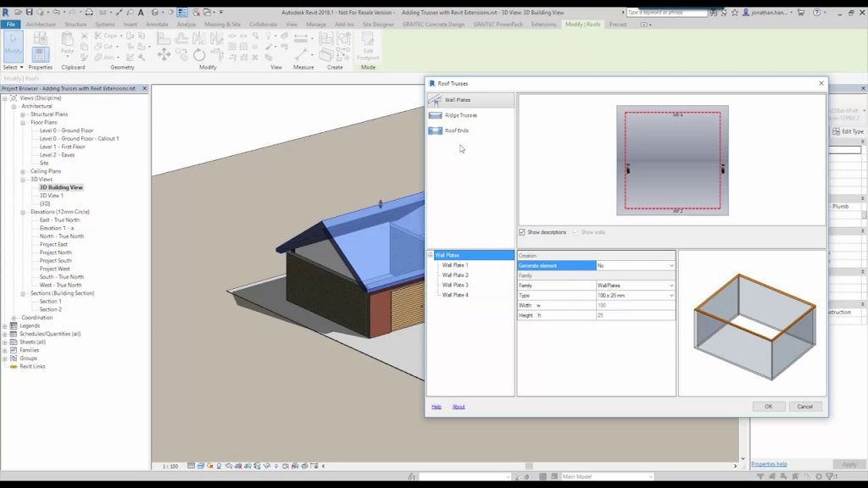This screenshot has width=868, height=488.
Task: Switch to the Annotate ribbon tab
Action: tap(157, 25)
